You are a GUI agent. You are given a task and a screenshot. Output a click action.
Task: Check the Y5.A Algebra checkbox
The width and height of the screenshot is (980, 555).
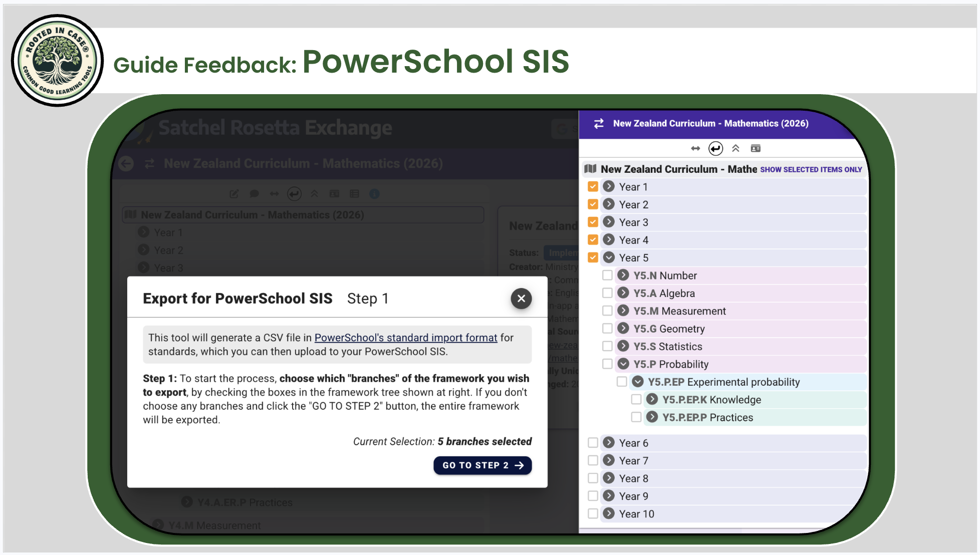(607, 293)
